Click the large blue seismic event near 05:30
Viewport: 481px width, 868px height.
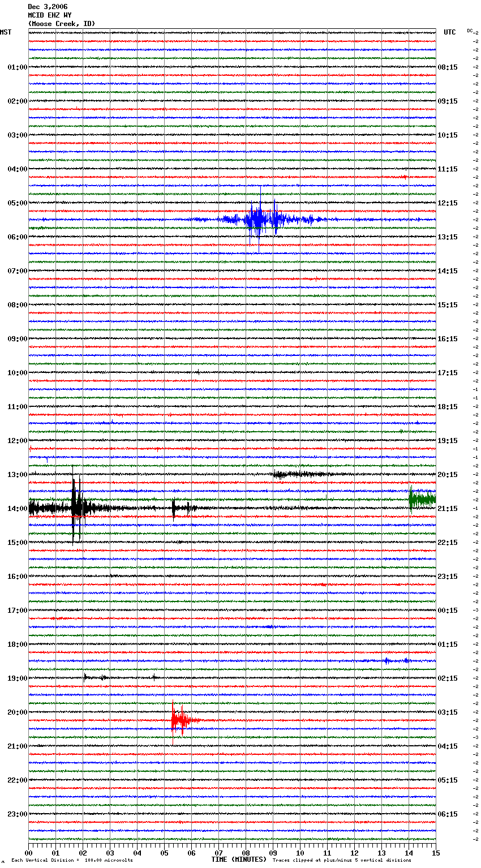point(260,219)
